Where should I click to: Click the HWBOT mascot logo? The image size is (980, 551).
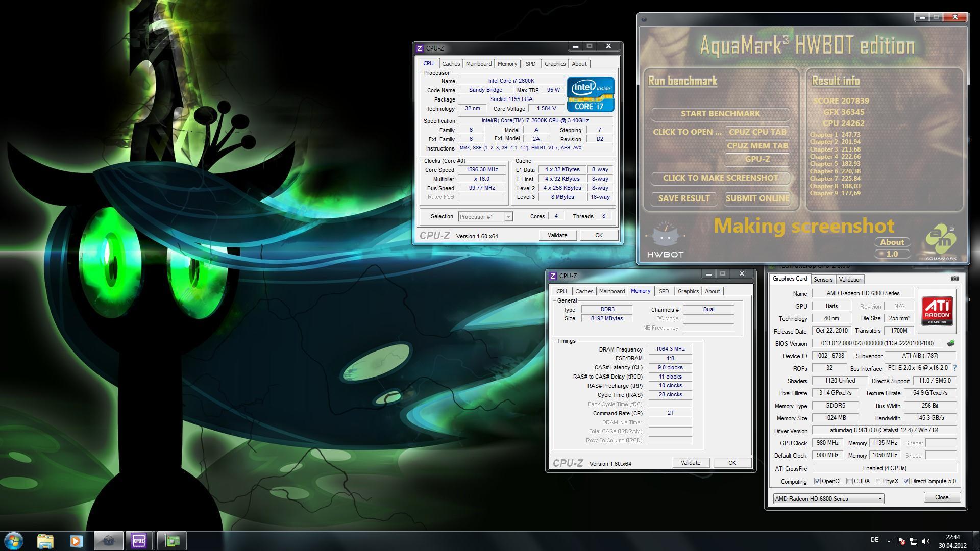click(x=665, y=240)
